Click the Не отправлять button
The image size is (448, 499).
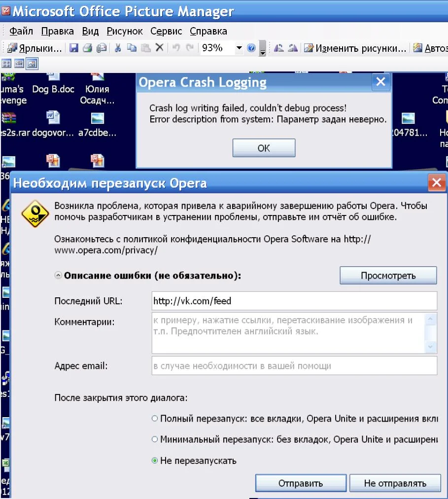[395, 483]
